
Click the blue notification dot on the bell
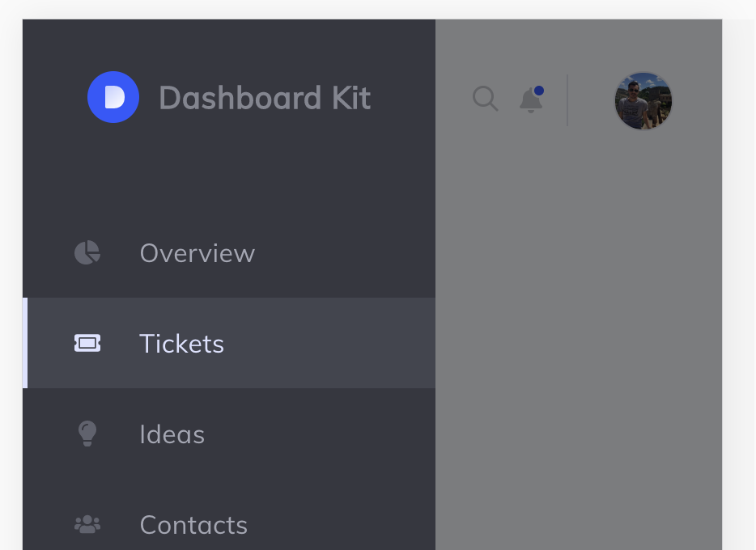point(539,91)
